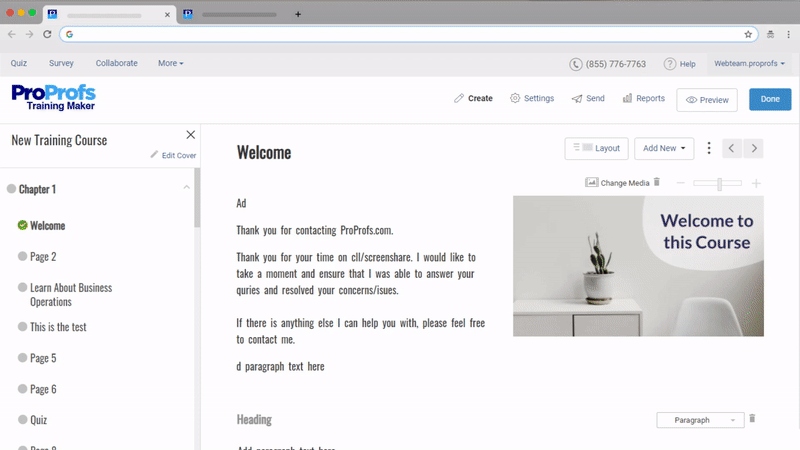Viewport: 800px width, 450px height.
Task: Go forward in browser history
Action: (29, 34)
